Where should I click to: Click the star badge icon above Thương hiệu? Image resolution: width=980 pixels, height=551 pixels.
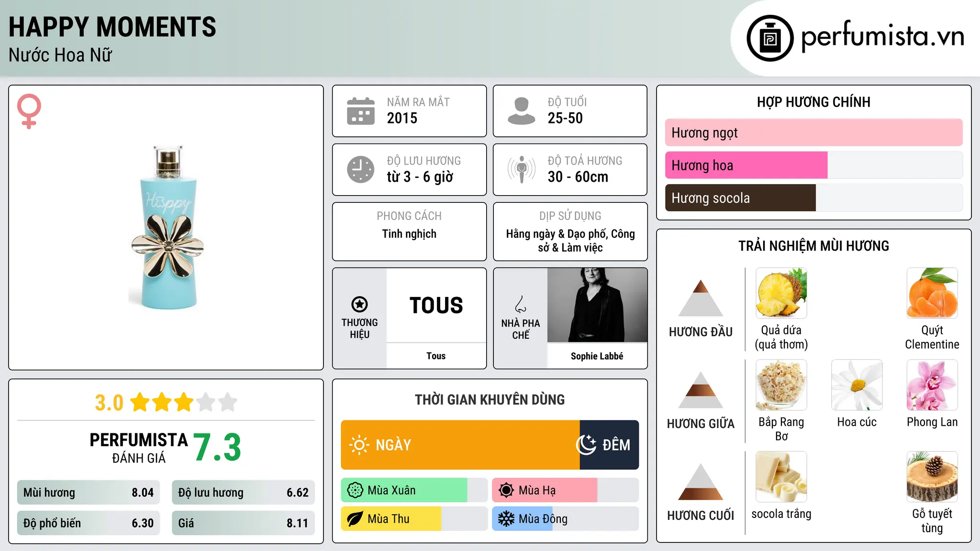[359, 304]
